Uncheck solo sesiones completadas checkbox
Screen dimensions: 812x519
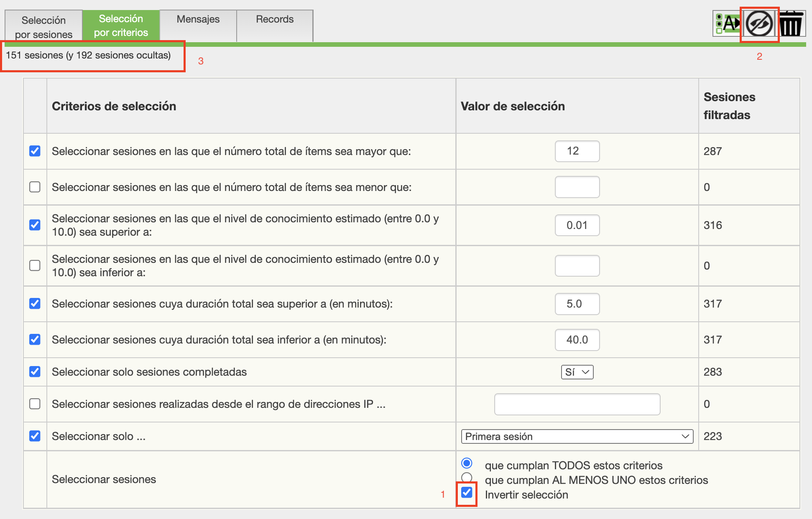[35, 371]
